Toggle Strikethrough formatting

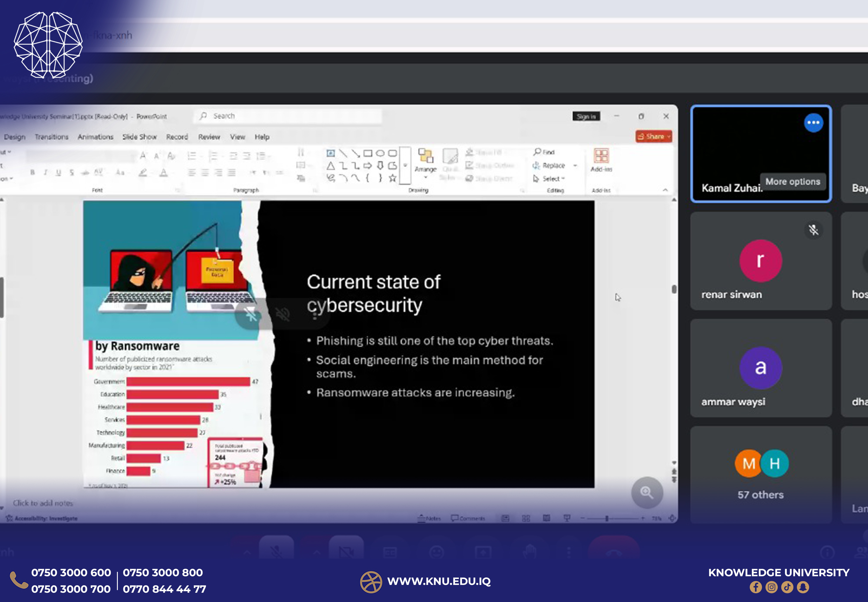click(85, 173)
